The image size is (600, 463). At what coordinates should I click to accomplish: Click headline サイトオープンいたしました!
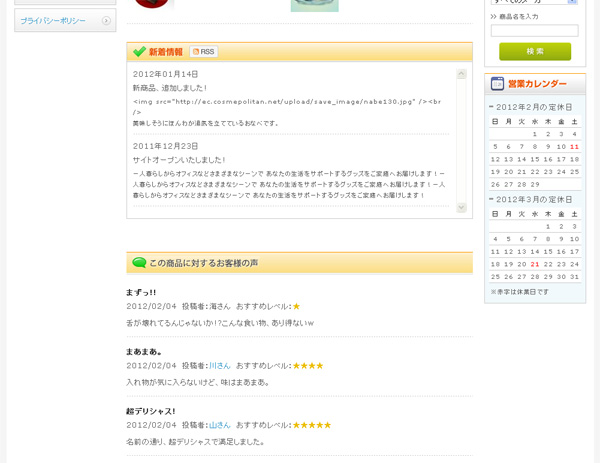click(179, 160)
